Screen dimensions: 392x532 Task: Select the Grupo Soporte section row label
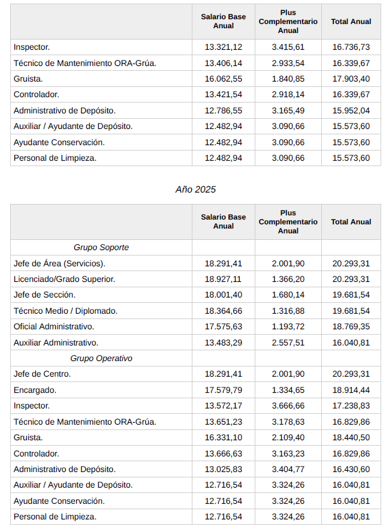(x=101, y=247)
